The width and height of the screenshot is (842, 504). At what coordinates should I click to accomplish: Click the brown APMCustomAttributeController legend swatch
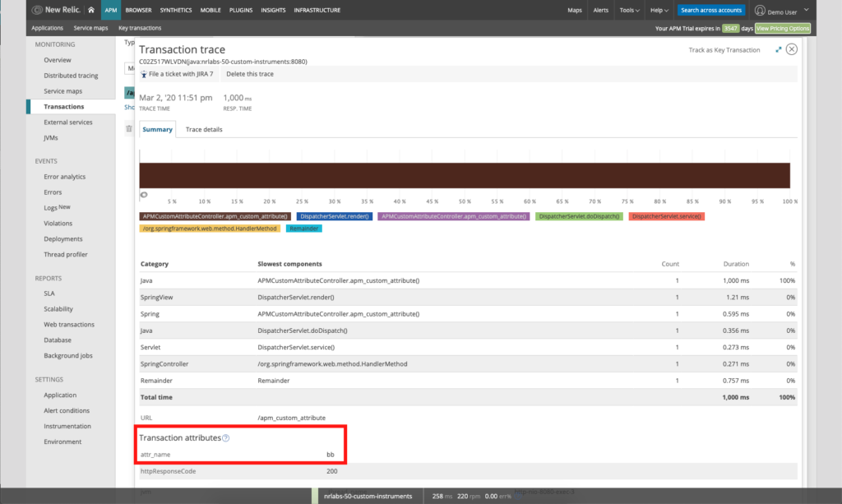(x=215, y=216)
